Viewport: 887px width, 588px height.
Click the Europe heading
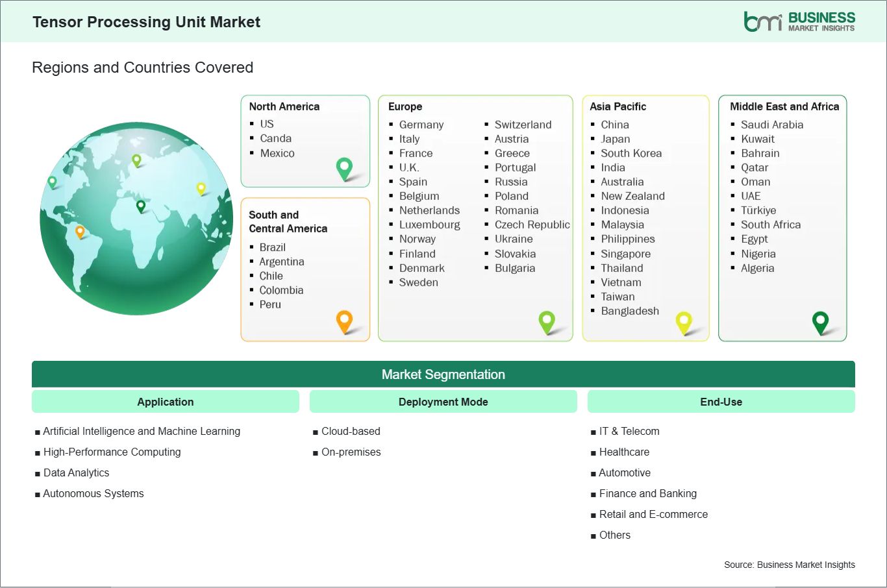(x=405, y=106)
